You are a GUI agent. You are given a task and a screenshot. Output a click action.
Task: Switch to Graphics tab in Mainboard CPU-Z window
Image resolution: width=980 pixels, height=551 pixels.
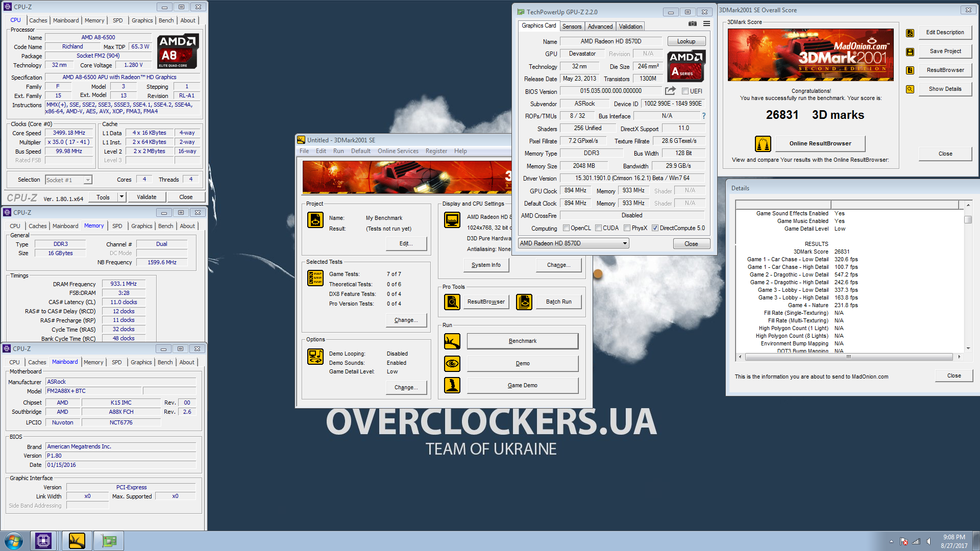click(141, 362)
